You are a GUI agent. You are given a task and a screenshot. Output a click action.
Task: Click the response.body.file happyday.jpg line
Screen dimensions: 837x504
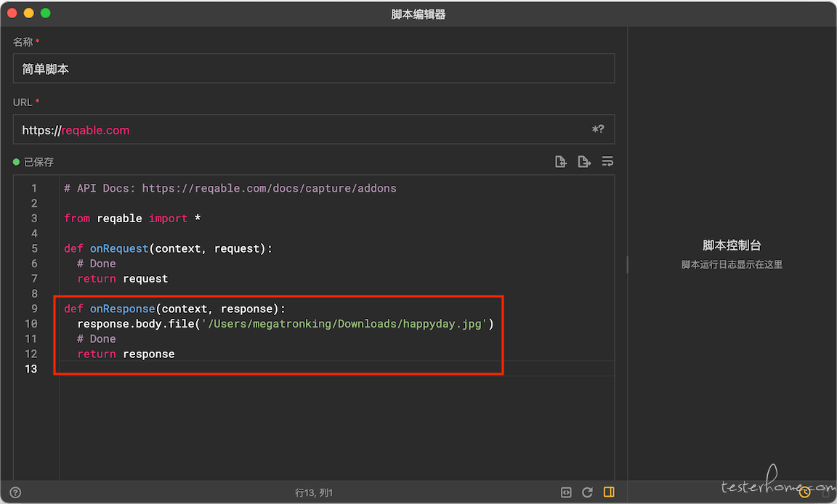point(286,324)
